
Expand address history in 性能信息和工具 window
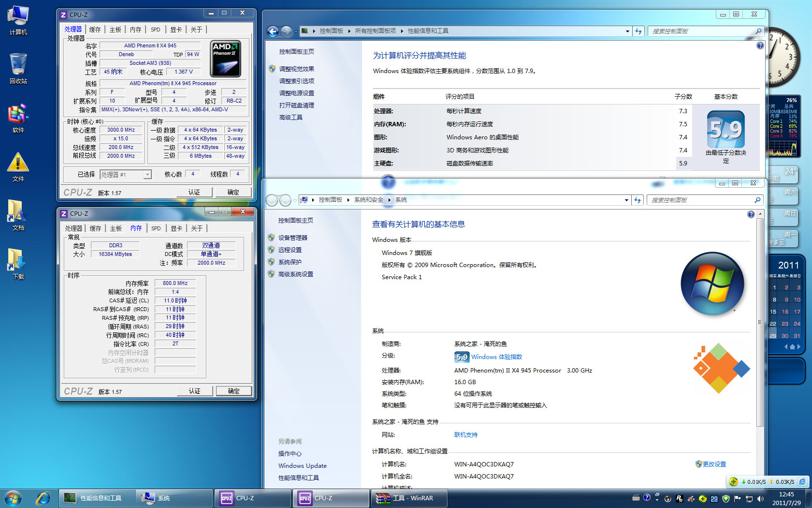(x=627, y=31)
